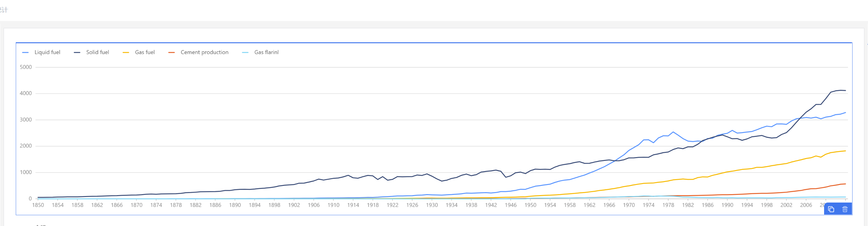Select the 2006 x-axis label
The height and width of the screenshot is (226, 868).
pyautogui.click(x=806, y=205)
